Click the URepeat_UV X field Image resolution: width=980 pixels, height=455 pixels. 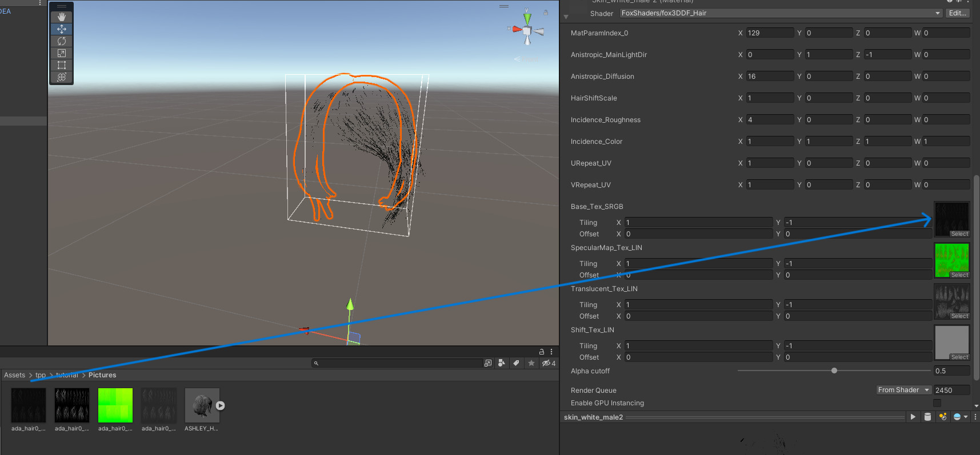pos(770,163)
